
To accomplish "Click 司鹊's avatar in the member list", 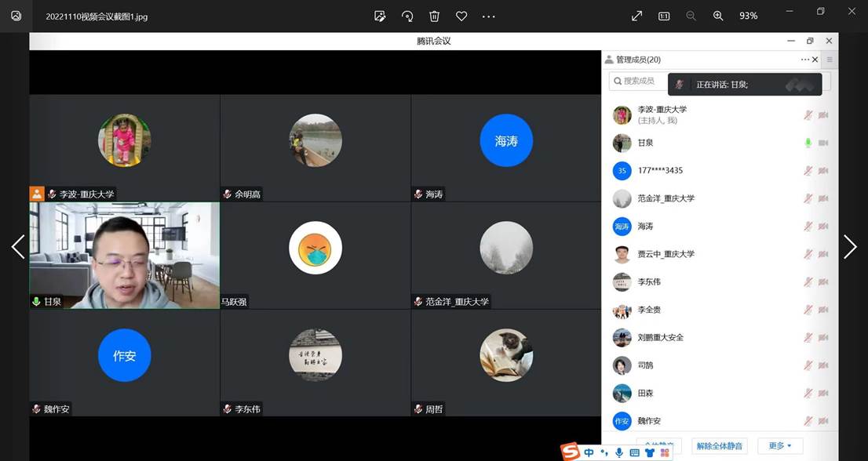I will tap(622, 365).
